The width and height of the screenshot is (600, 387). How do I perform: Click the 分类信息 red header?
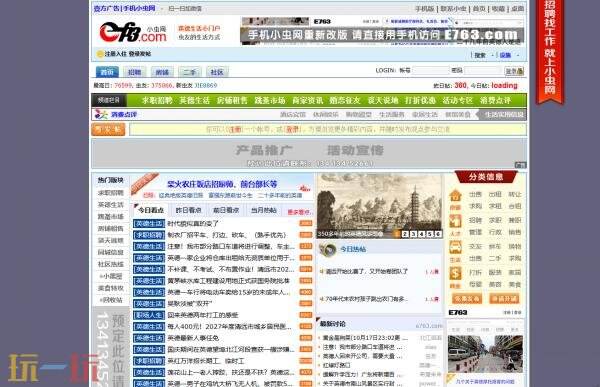coord(486,177)
